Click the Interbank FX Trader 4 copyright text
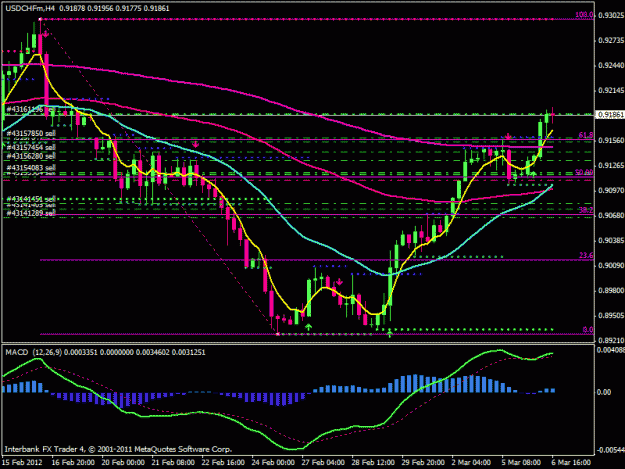The height and width of the screenshot is (469, 625). point(118,449)
